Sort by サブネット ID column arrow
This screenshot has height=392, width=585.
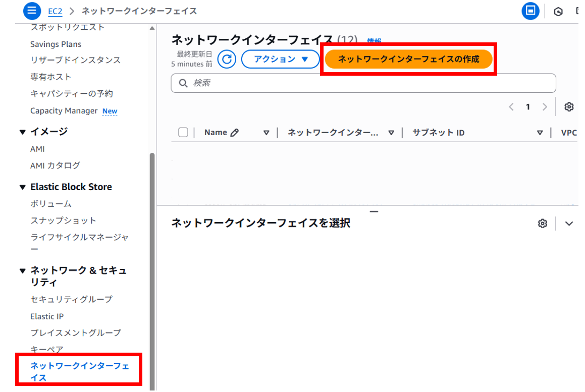[x=540, y=133]
